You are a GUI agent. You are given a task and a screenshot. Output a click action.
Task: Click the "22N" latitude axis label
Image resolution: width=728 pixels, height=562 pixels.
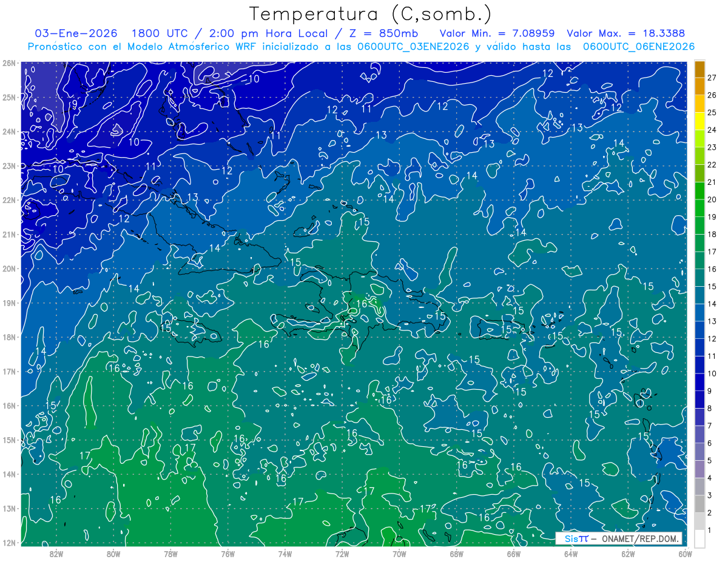[9, 200]
